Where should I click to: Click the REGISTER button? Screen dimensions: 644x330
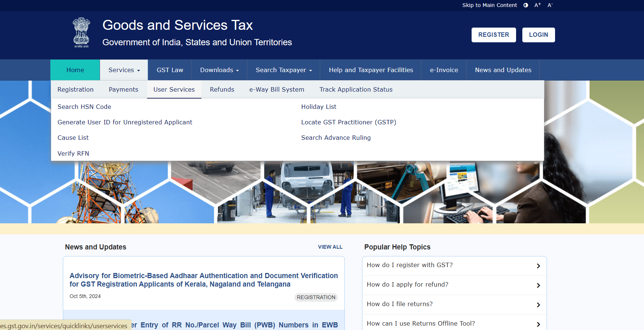click(494, 35)
